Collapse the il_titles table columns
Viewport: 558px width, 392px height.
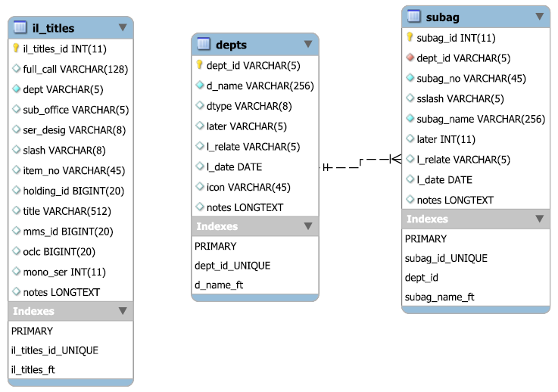click(x=123, y=28)
